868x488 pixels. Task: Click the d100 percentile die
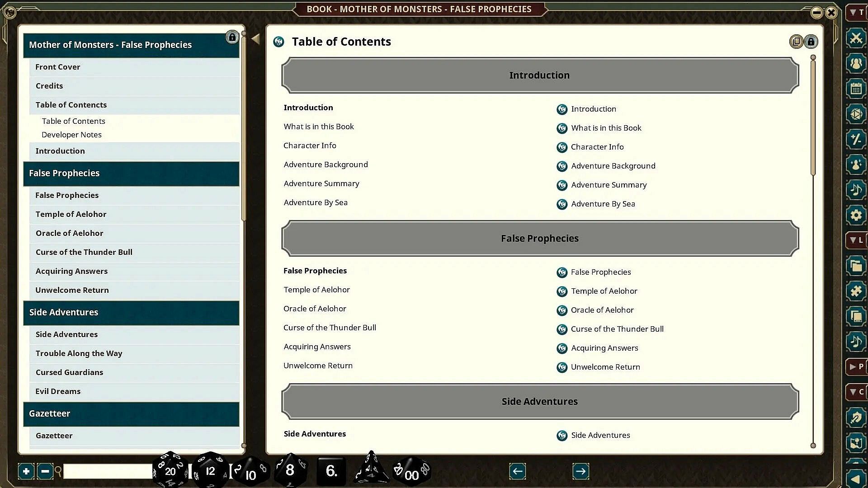(411, 472)
